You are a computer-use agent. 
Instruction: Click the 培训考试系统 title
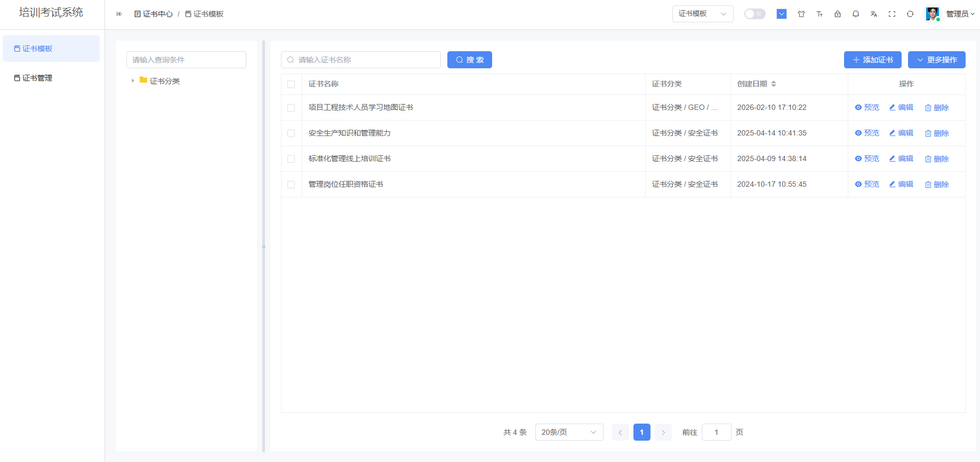tap(51, 12)
